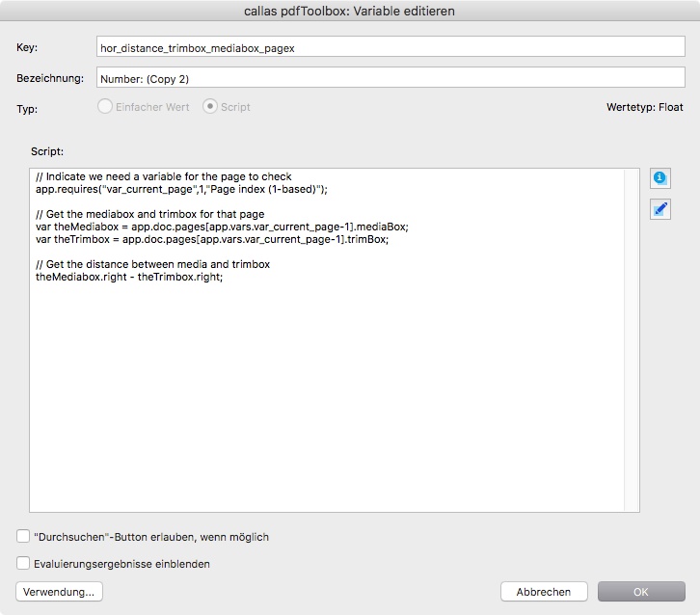This screenshot has width=700, height=615.
Task: Click the script line 'var theTrimbox = app.doc.pages...'
Action: tap(212, 239)
